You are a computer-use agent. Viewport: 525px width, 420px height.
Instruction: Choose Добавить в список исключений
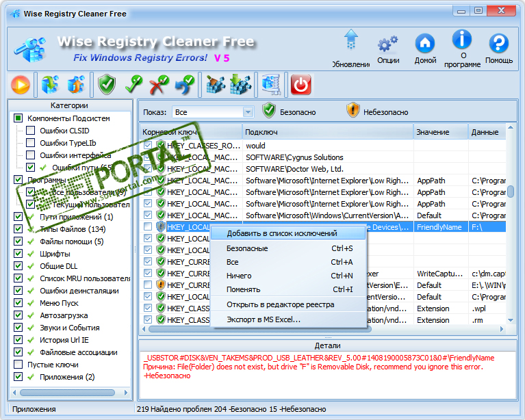pos(288,233)
